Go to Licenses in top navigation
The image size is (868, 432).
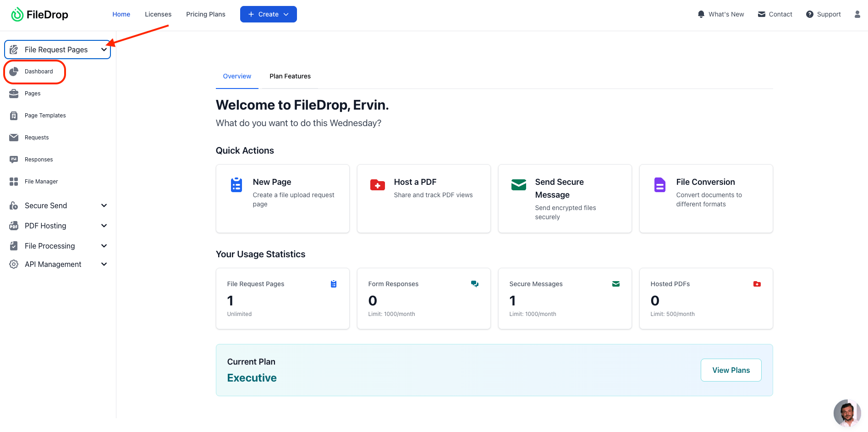pyautogui.click(x=158, y=14)
